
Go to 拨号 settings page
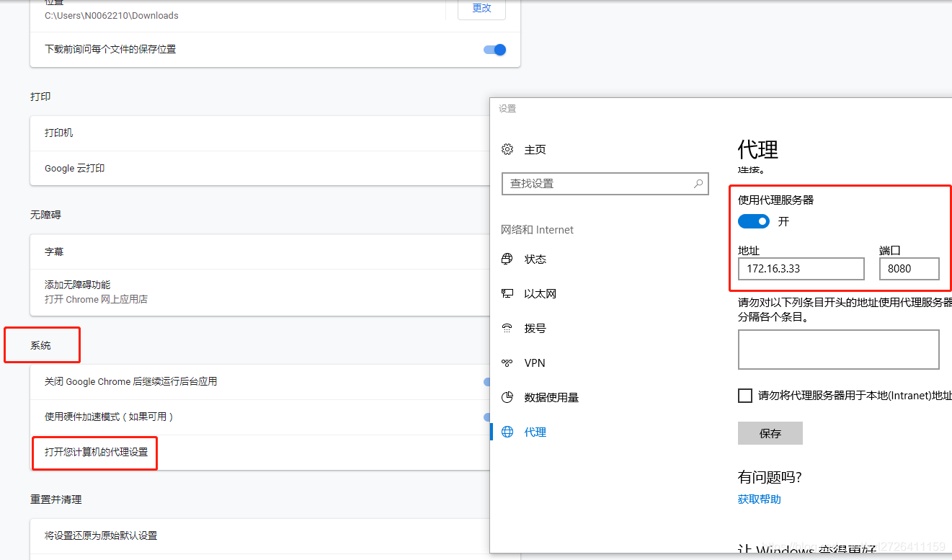pyautogui.click(x=535, y=328)
